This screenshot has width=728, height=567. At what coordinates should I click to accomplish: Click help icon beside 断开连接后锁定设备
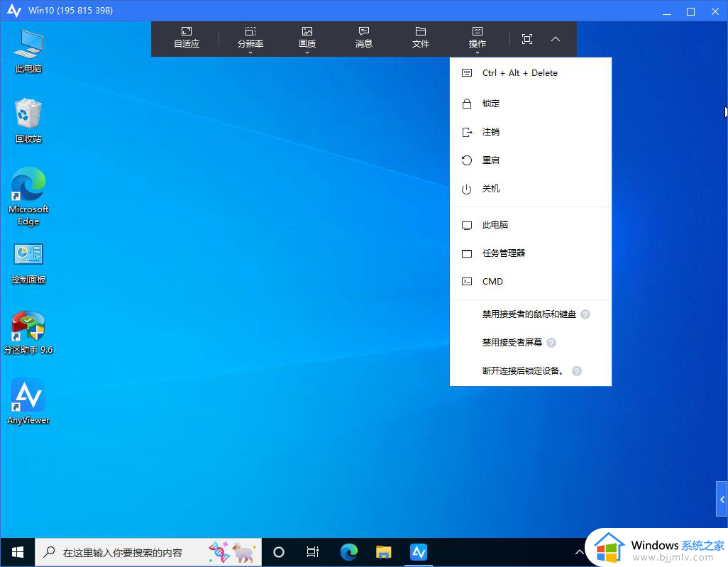pyautogui.click(x=577, y=371)
